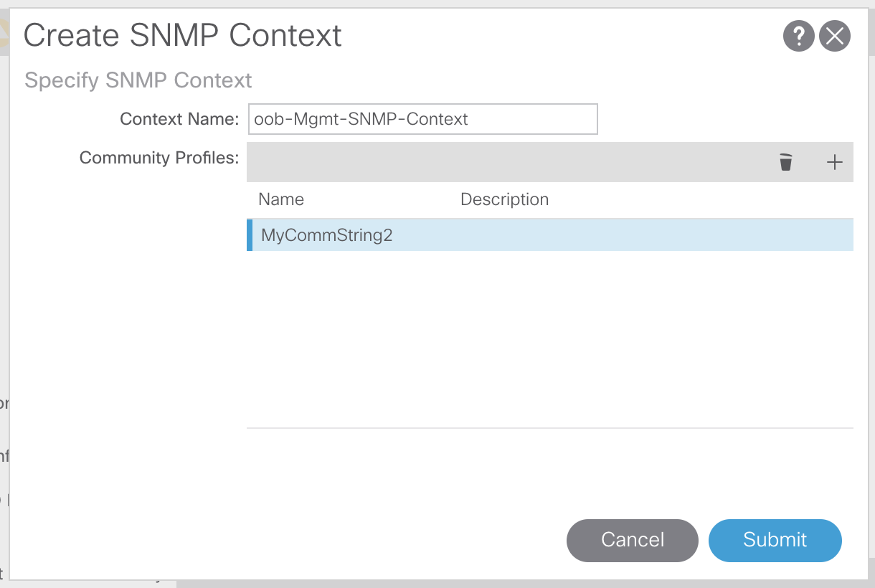This screenshot has width=875, height=588.
Task: Sort by the Name column header
Action: click(x=281, y=199)
